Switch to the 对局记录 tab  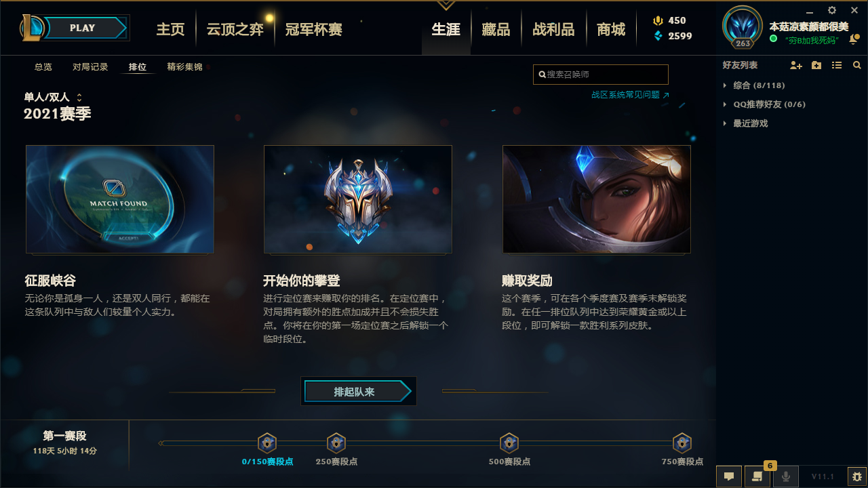click(90, 67)
